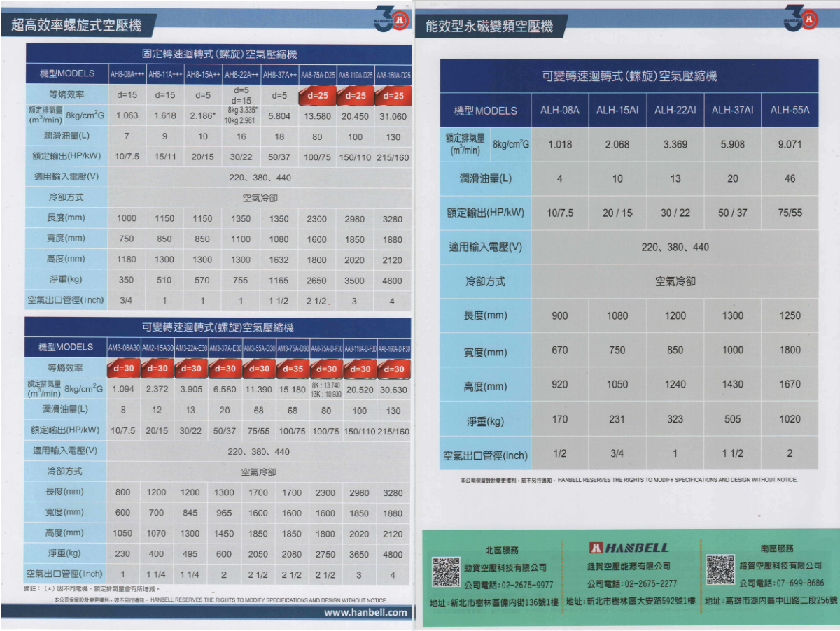Click the red d=30 badge under AM3-08A30
This screenshot has height=631, width=840.
123,369
